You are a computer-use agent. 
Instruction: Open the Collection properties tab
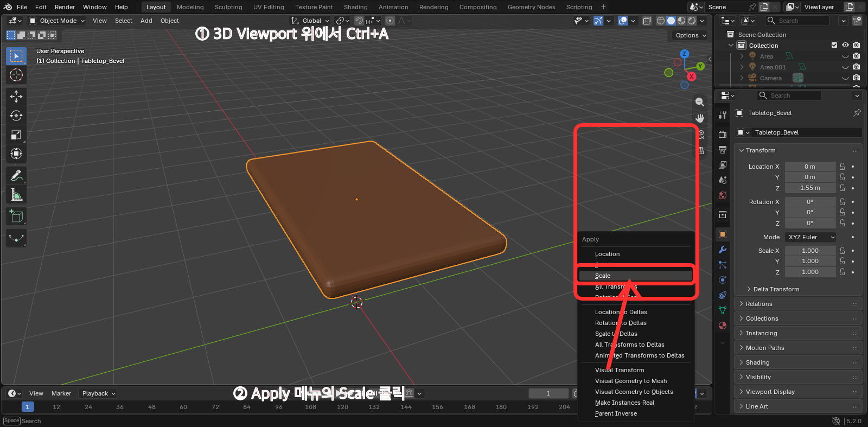pyautogui.click(x=723, y=215)
